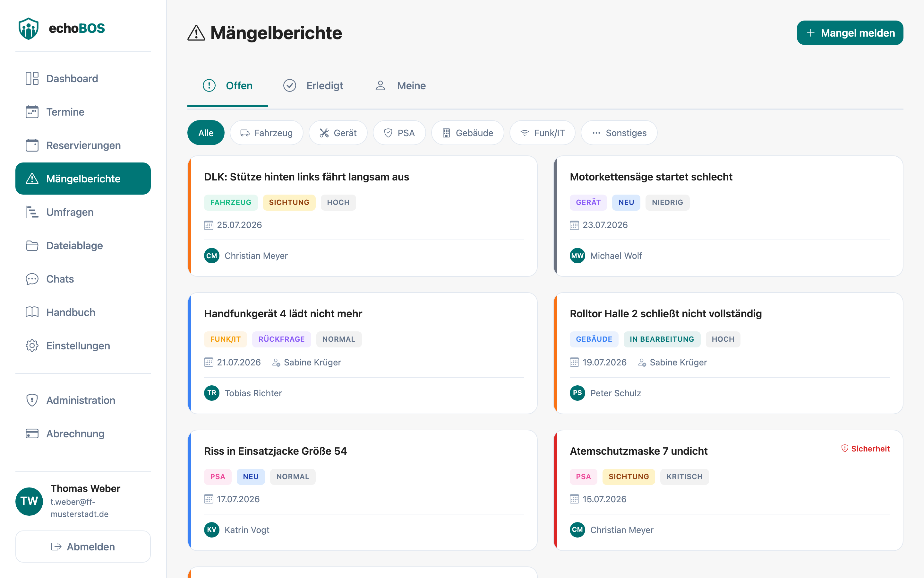The height and width of the screenshot is (578, 924).
Task: Filter by Alle category chip
Action: (x=206, y=133)
